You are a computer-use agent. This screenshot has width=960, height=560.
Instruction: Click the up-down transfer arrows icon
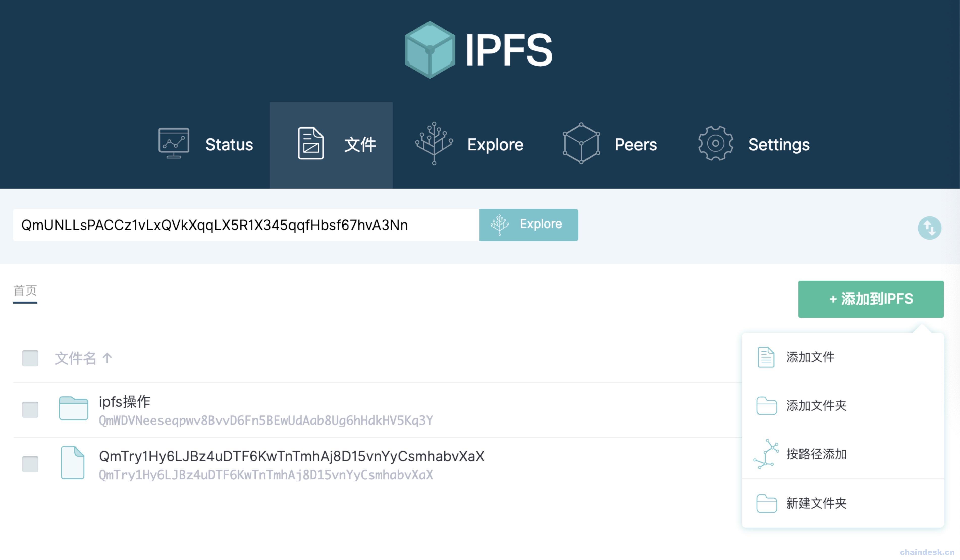(x=929, y=228)
